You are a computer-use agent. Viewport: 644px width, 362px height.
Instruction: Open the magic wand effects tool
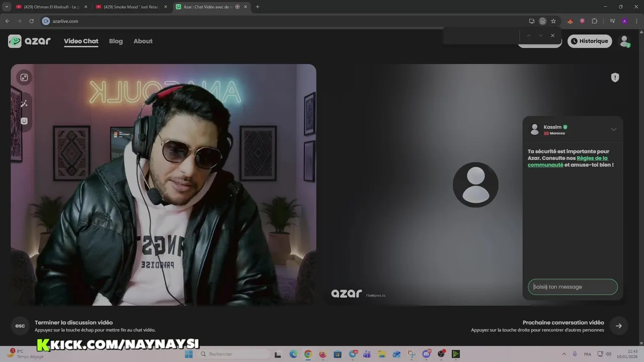[x=24, y=104]
